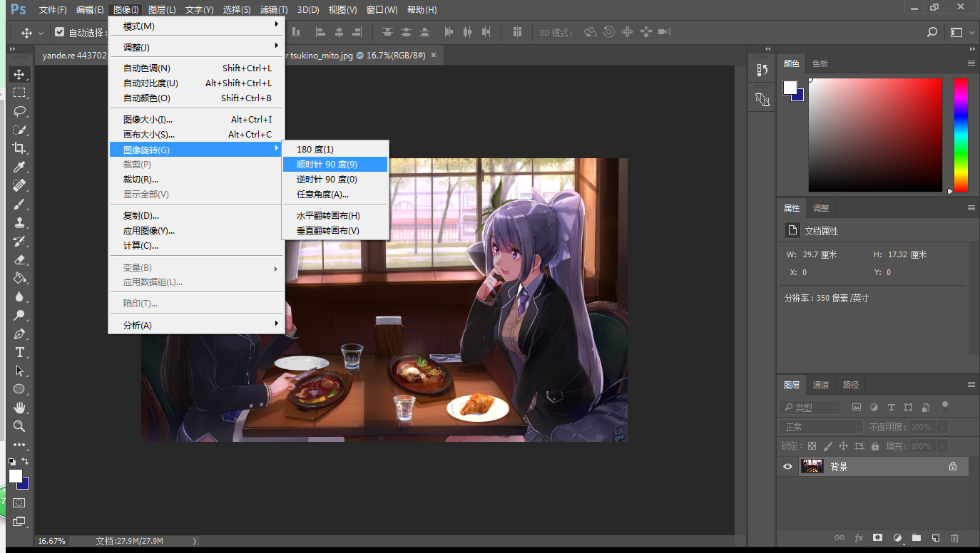Click the create new layer icon

click(x=936, y=537)
